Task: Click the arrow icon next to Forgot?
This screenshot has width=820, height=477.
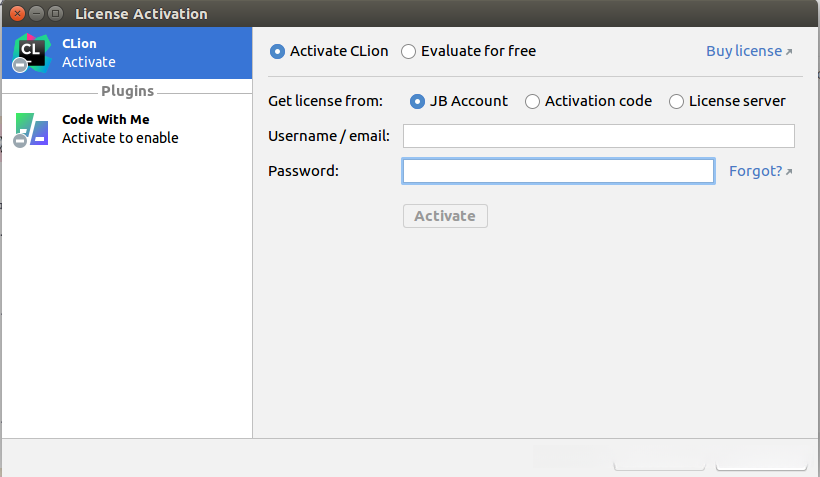Action: pos(789,172)
